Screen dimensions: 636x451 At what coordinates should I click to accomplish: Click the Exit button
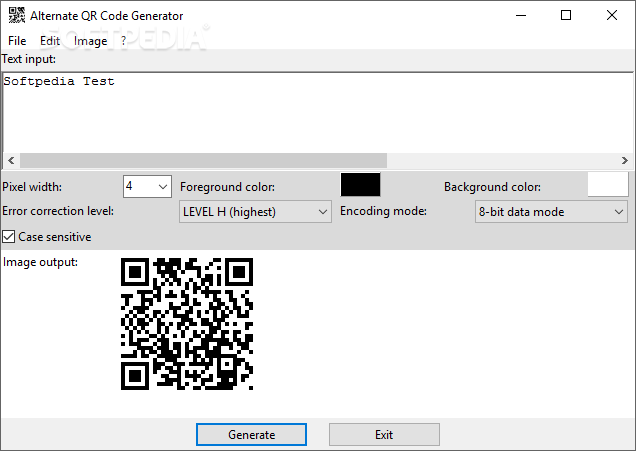point(384,435)
